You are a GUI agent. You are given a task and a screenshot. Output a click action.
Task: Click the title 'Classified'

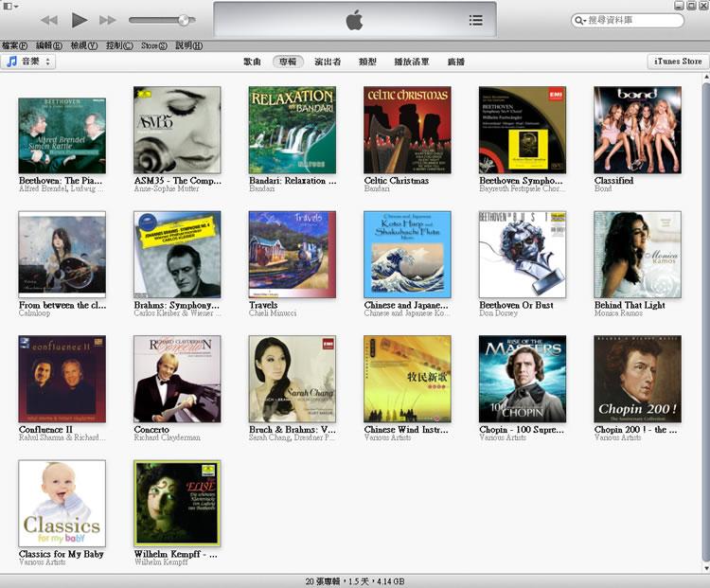tap(614, 180)
